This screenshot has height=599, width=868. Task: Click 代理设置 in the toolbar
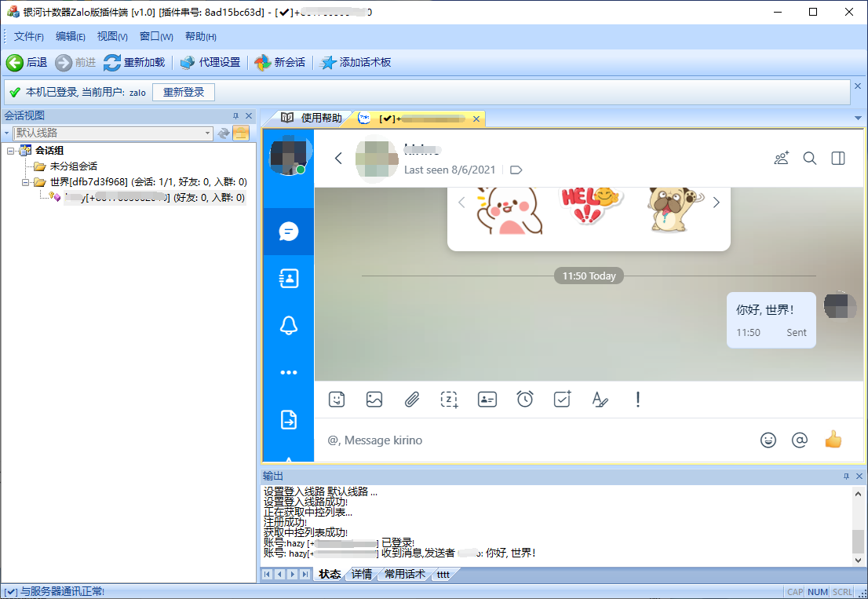point(211,63)
